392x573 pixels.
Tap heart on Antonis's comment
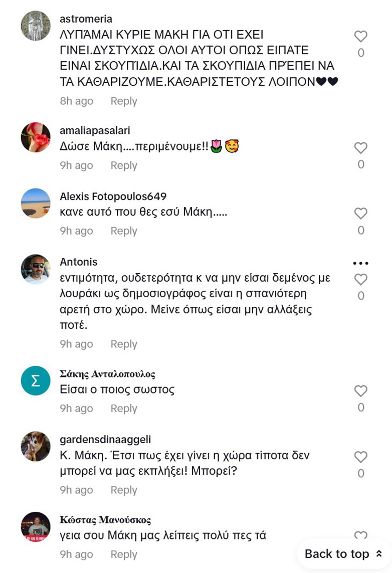[361, 280]
